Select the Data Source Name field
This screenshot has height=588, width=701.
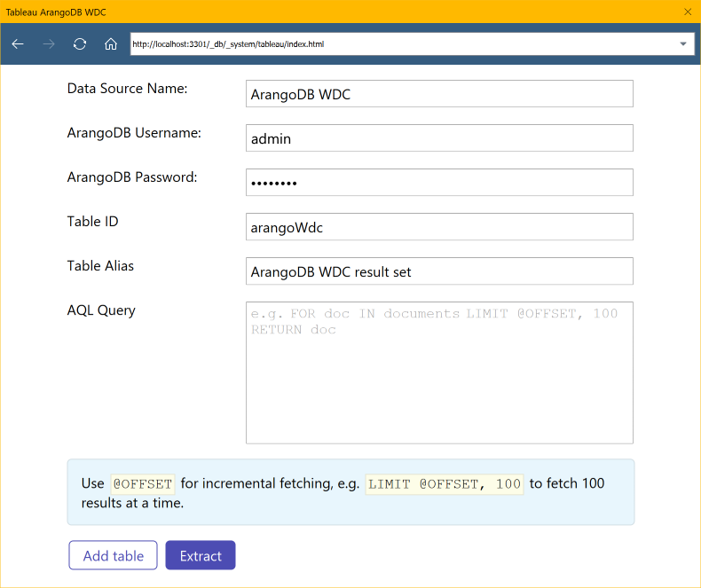(439, 94)
